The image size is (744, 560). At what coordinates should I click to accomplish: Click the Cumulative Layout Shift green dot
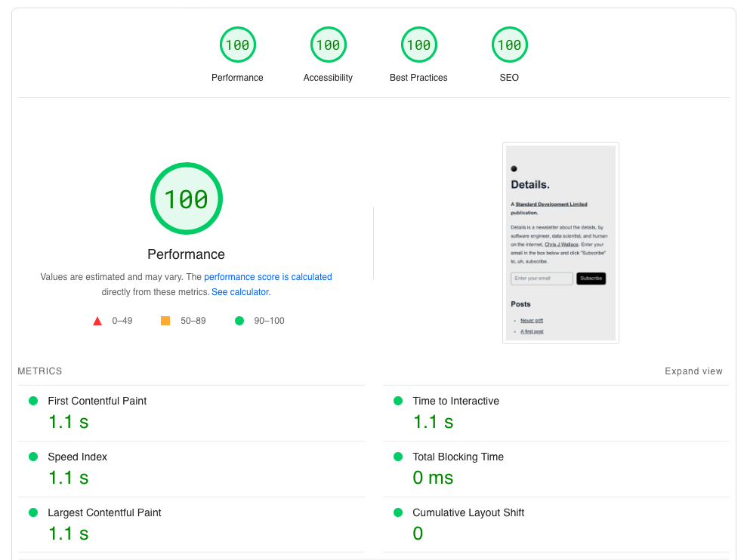point(398,512)
